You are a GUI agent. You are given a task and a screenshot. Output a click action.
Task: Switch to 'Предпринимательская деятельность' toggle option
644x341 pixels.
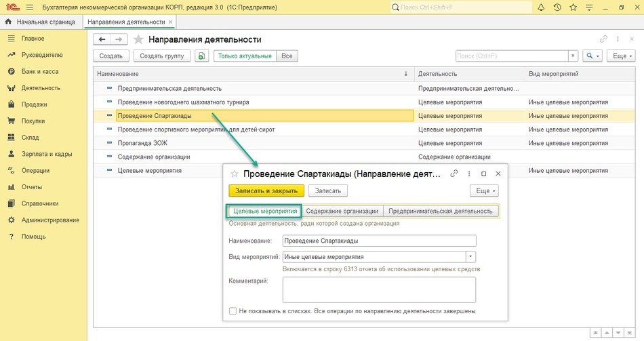pyautogui.click(x=441, y=211)
